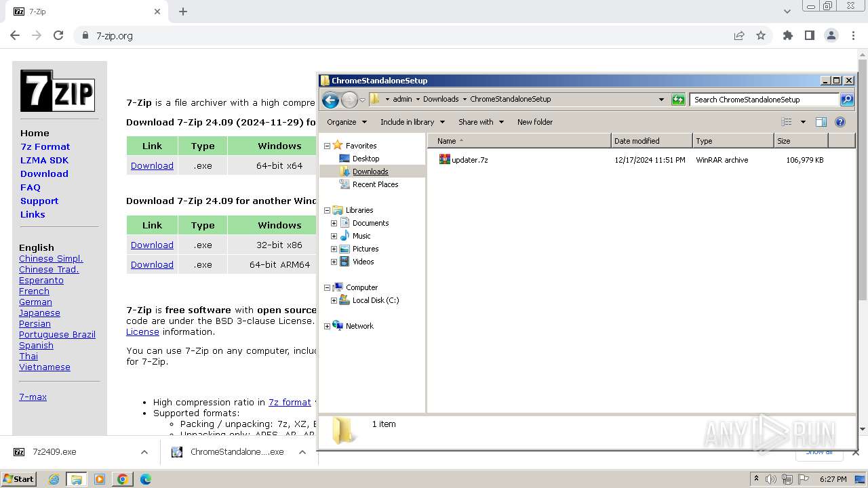Expand Local Disk (C:) node
Screen dimensions: 868x488
(x=334, y=300)
